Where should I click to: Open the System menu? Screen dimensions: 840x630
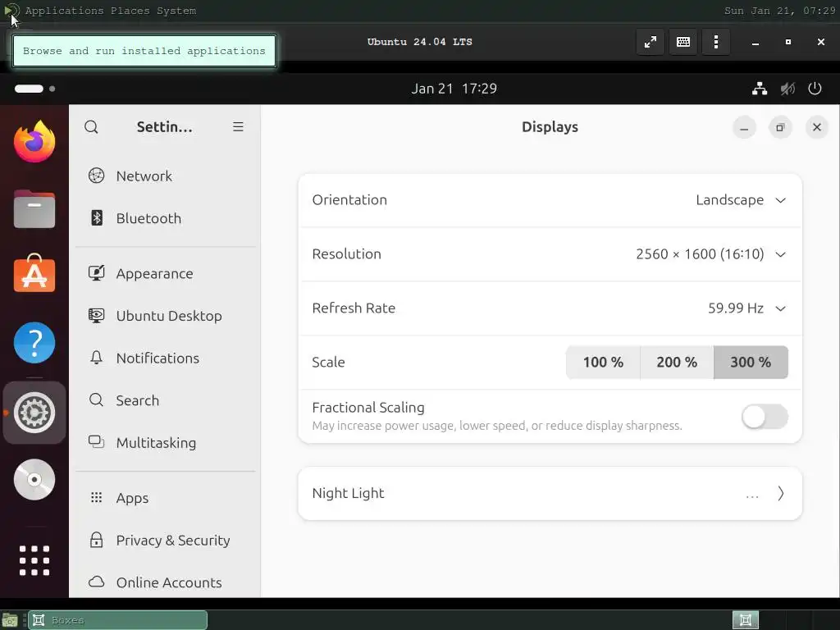click(176, 11)
